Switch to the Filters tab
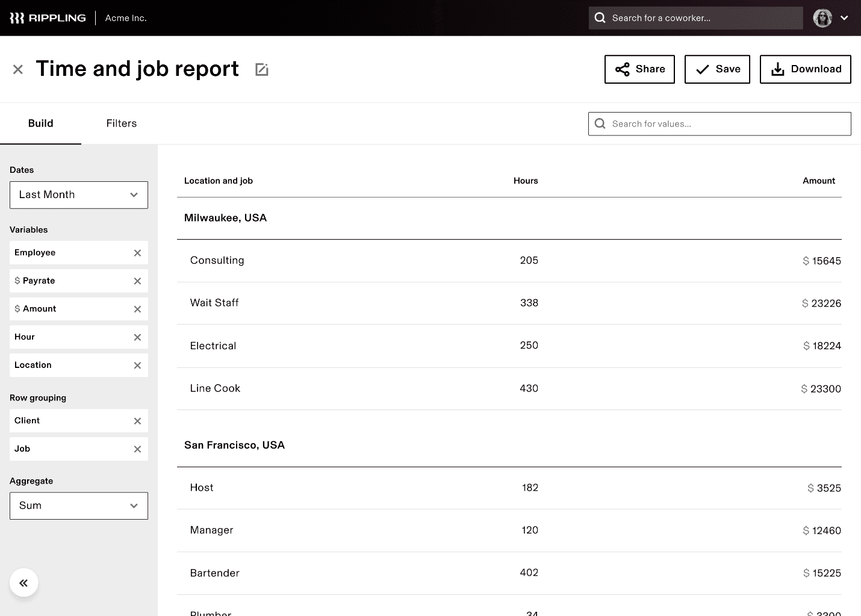861x616 pixels. [121, 123]
